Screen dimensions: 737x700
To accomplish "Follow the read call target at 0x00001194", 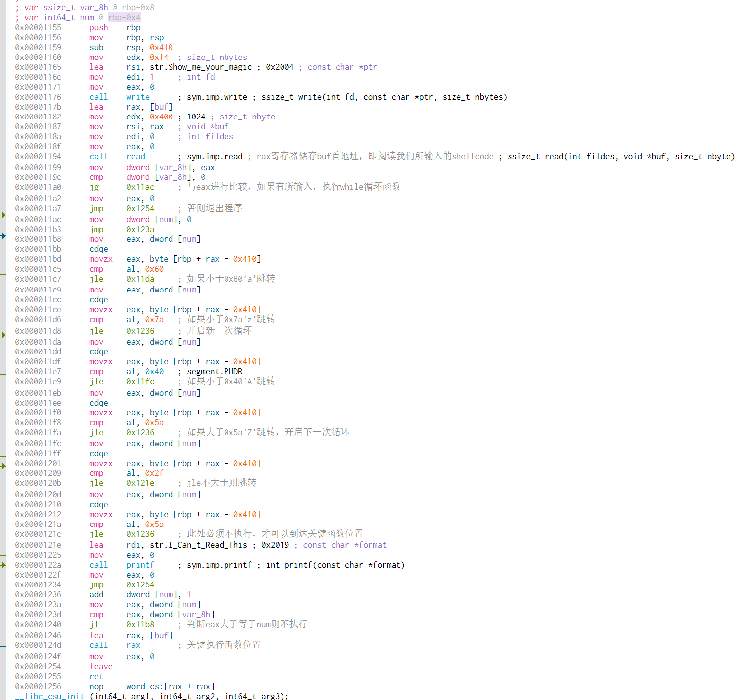I will tap(136, 157).
